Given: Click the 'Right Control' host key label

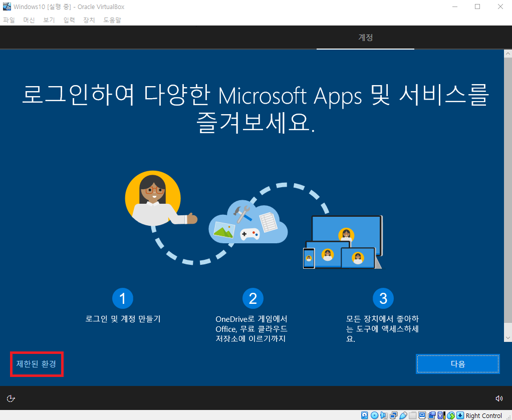Looking at the screenshot, I should (x=483, y=415).
